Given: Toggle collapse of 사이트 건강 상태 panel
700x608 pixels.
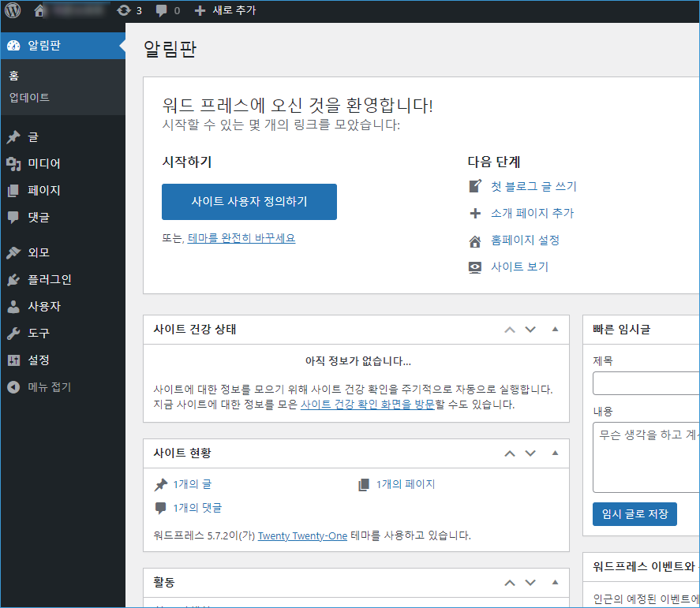Looking at the screenshot, I should 556,329.
